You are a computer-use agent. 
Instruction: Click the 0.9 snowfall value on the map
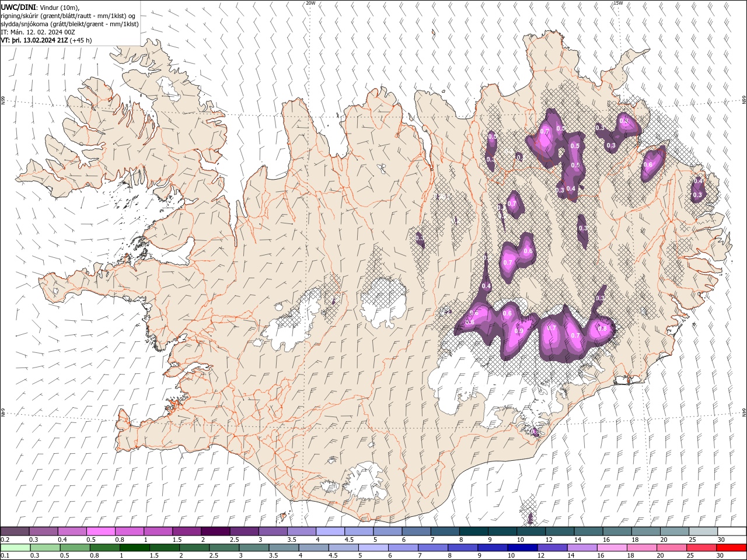(519, 331)
